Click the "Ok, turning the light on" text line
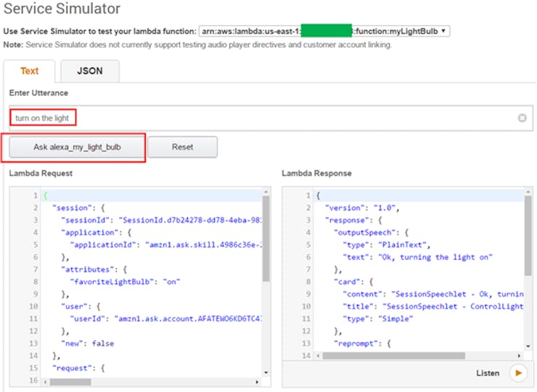This screenshot has height=392, width=537. pyautogui.click(x=417, y=257)
